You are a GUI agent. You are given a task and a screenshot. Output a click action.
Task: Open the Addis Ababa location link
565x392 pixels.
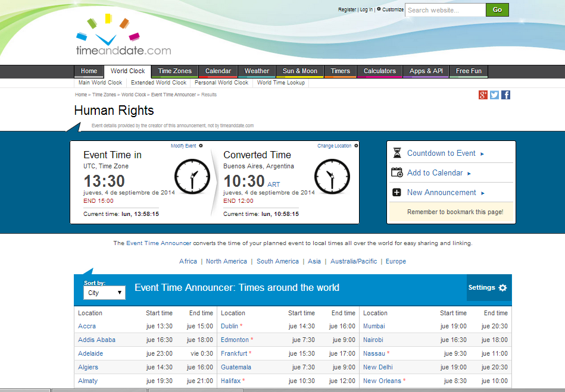pyautogui.click(x=96, y=340)
